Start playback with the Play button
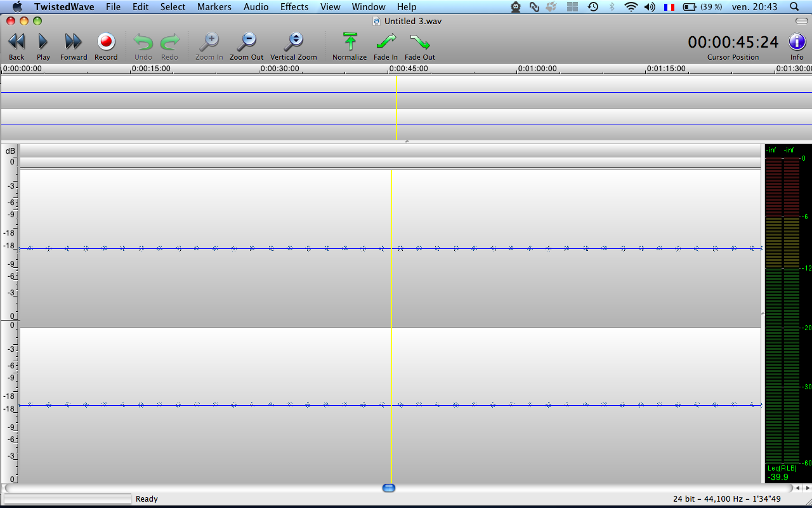 [x=43, y=42]
